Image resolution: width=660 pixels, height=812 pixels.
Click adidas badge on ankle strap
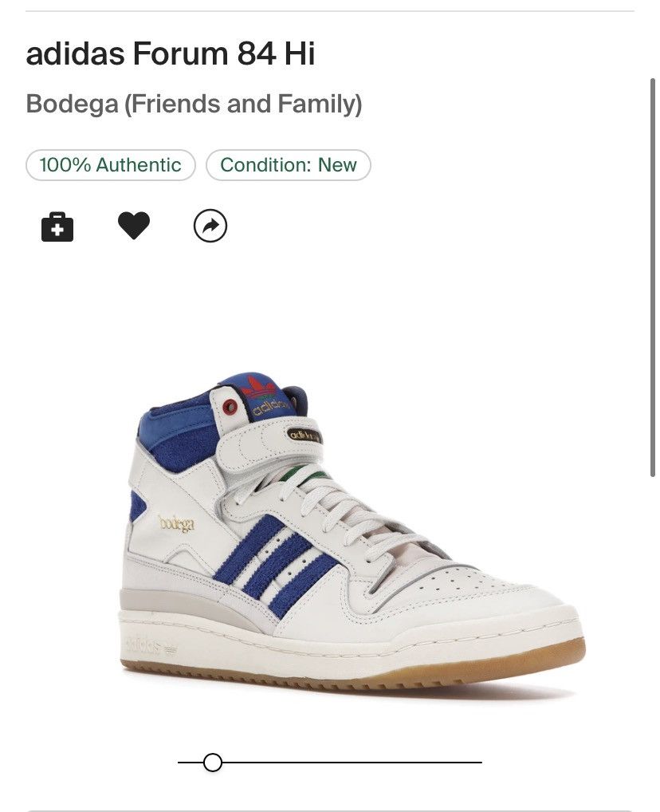point(304,436)
